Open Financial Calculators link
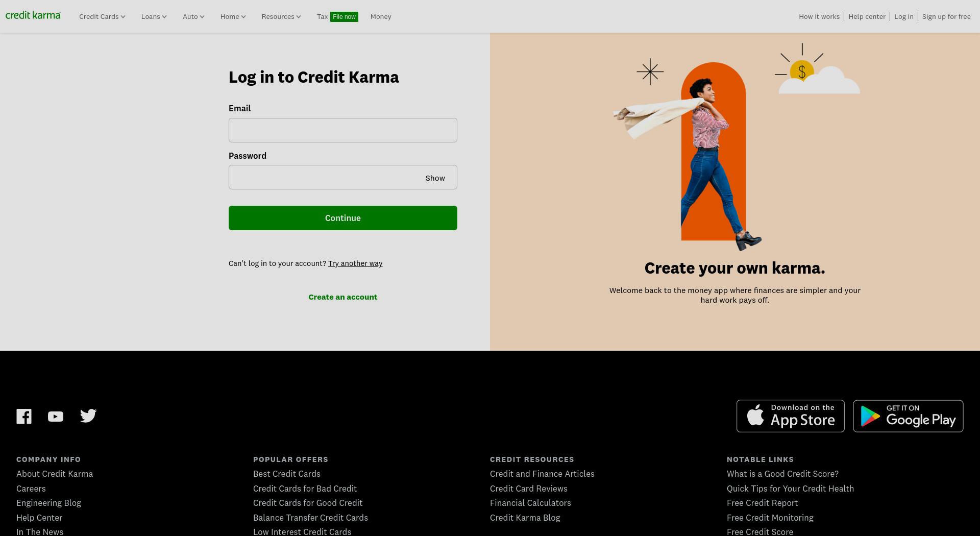The width and height of the screenshot is (980, 536). [x=530, y=503]
